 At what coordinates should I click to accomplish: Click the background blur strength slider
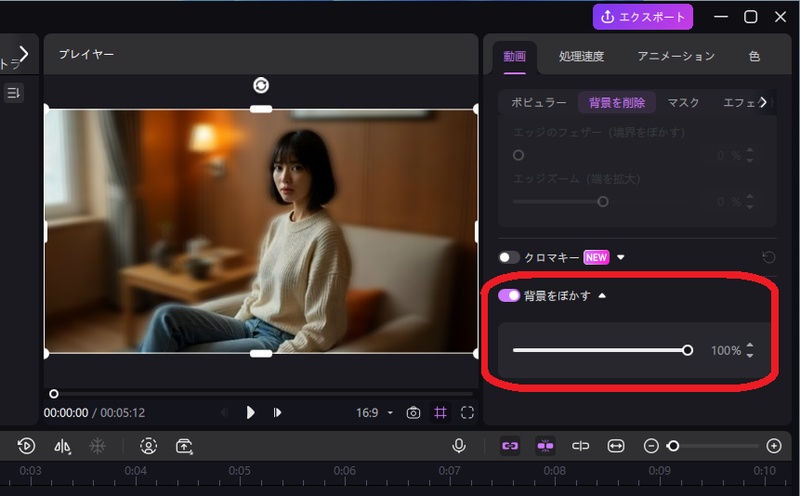pyautogui.click(x=602, y=350)
